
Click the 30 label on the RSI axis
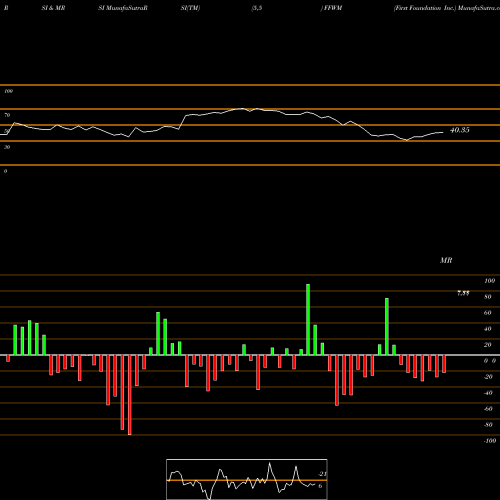(x=7, y=147)
